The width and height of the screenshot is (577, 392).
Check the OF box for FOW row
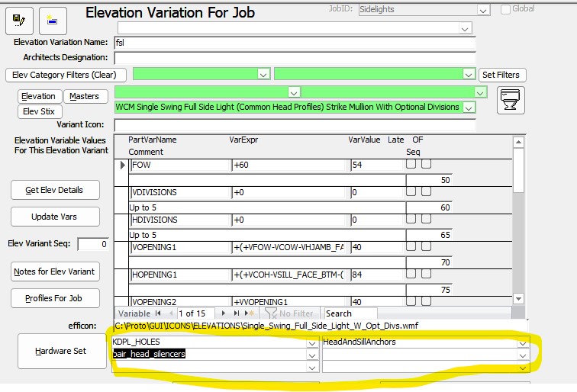click(x=427, y=164)
